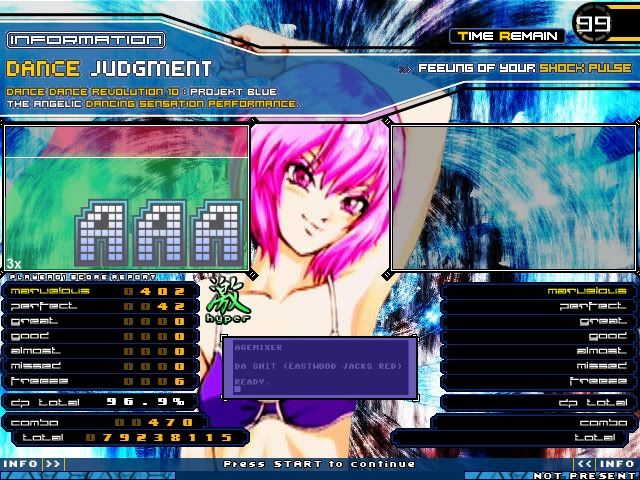Click the player two perfect row

click(x=539, y=306)
